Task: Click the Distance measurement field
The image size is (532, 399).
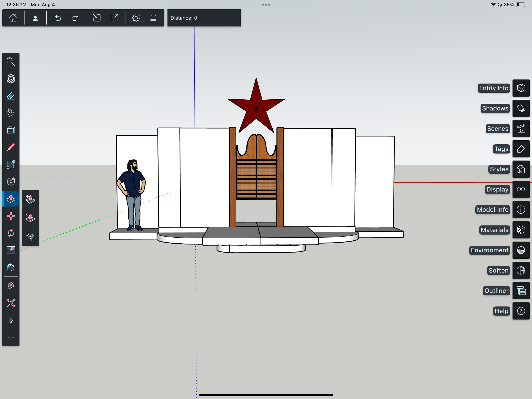Action: point(204,18)
